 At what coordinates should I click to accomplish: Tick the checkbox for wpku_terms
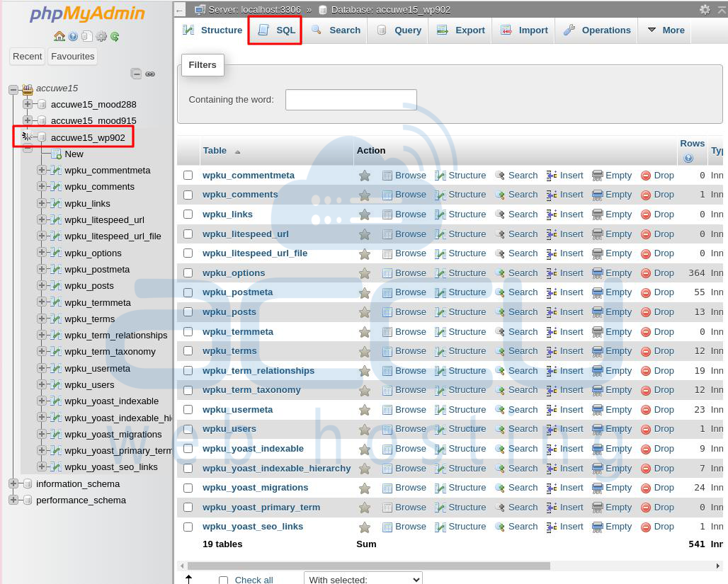point(188,351)
